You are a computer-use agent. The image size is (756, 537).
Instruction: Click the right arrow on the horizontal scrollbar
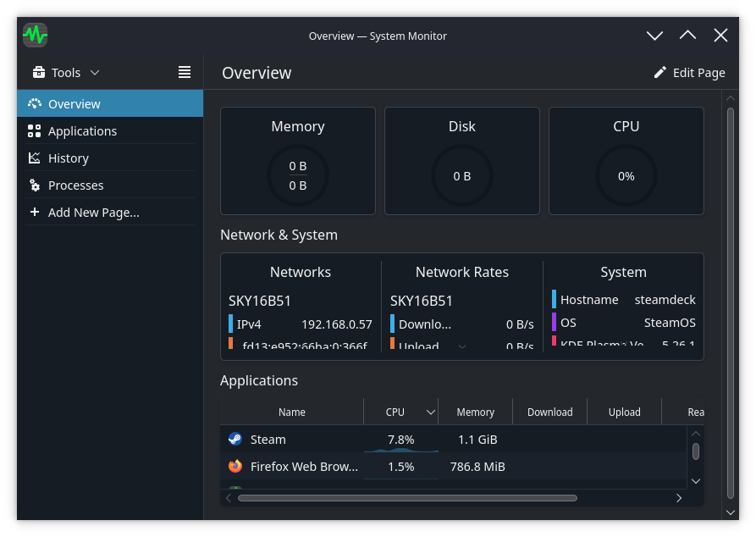click(x=680, y=498)
